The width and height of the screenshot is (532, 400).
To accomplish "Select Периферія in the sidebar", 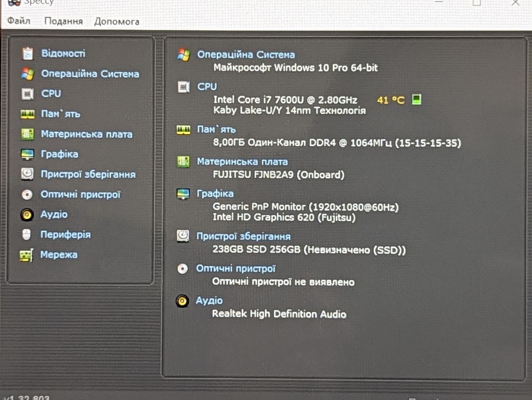I will [x=65, y=235].
